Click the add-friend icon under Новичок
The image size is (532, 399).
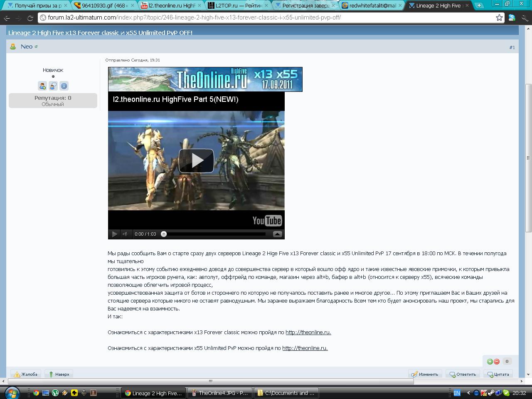coord(42,86)
